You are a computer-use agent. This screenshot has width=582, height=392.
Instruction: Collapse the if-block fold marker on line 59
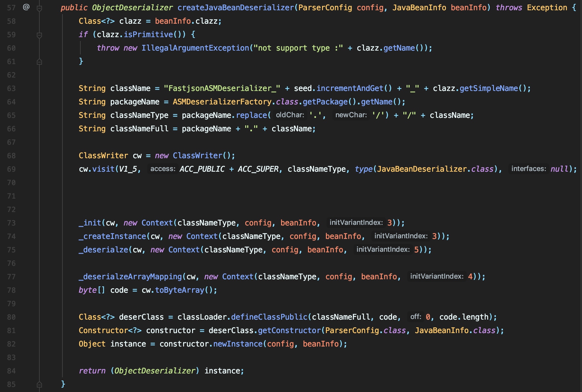39,35
